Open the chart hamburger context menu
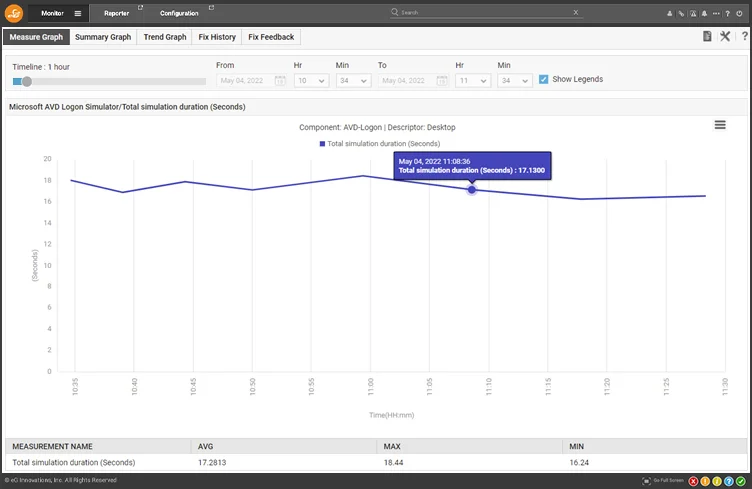Image resolution: width=752 pixels, height=489 pixels. (720, 125)
